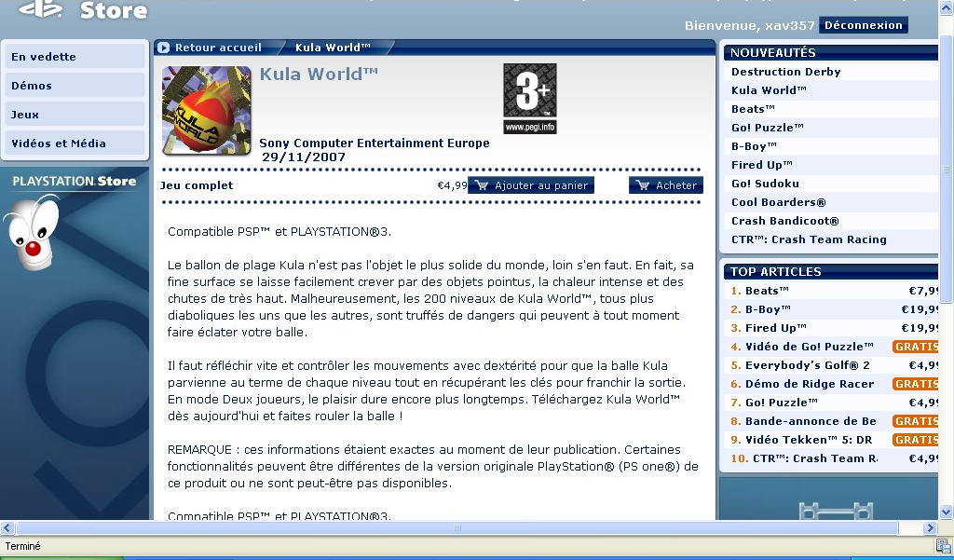Click the Kula World page title
Screen dimensions: 954x560
[319, 75]
